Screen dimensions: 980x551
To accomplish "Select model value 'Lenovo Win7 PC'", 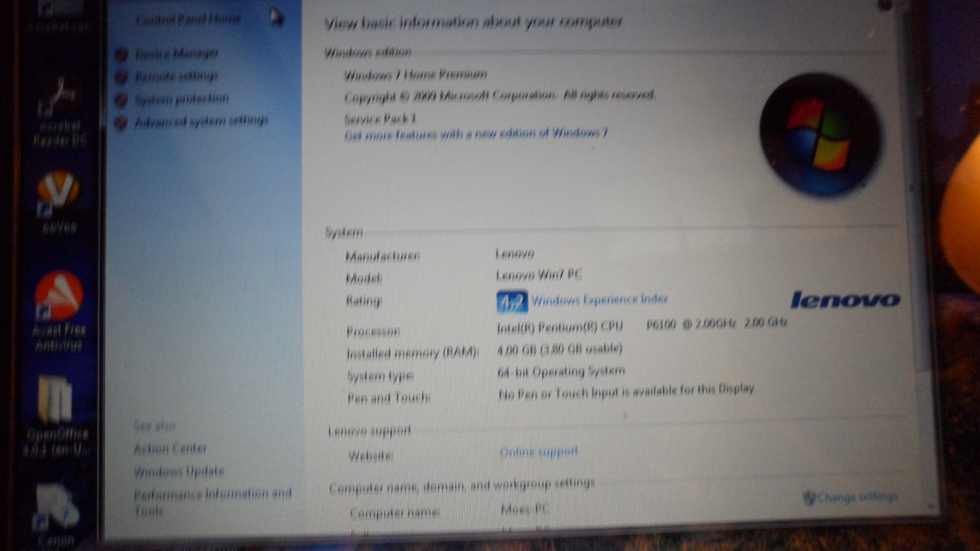I will pyautogui.click(x=538, y=275).
